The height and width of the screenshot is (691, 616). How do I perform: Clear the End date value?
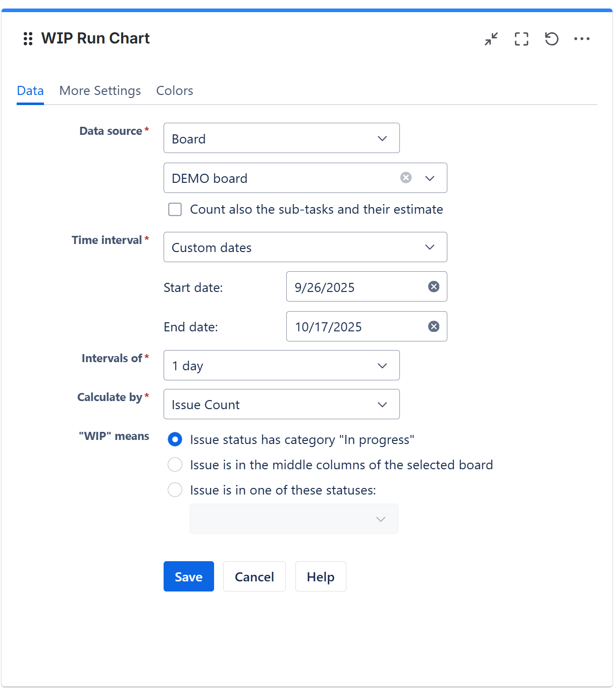pyautogui.click(x=434, y=327)
